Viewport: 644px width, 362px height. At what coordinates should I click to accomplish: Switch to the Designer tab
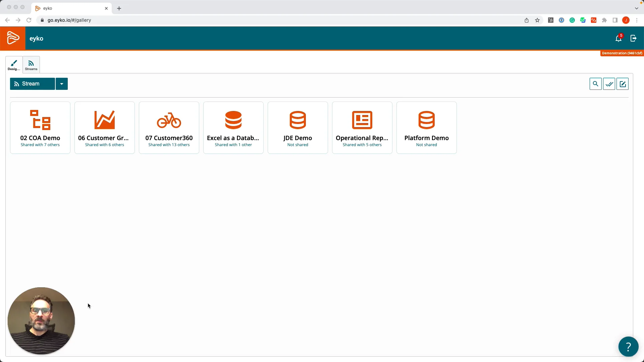tap(13, 64)
